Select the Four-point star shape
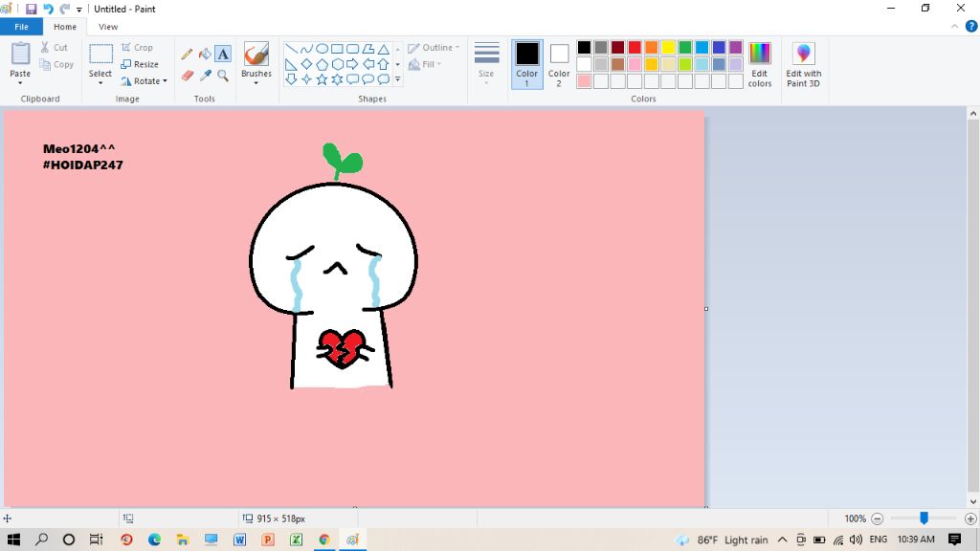The height and width of the screenshot is (551, 980). (x=306, y=79)
